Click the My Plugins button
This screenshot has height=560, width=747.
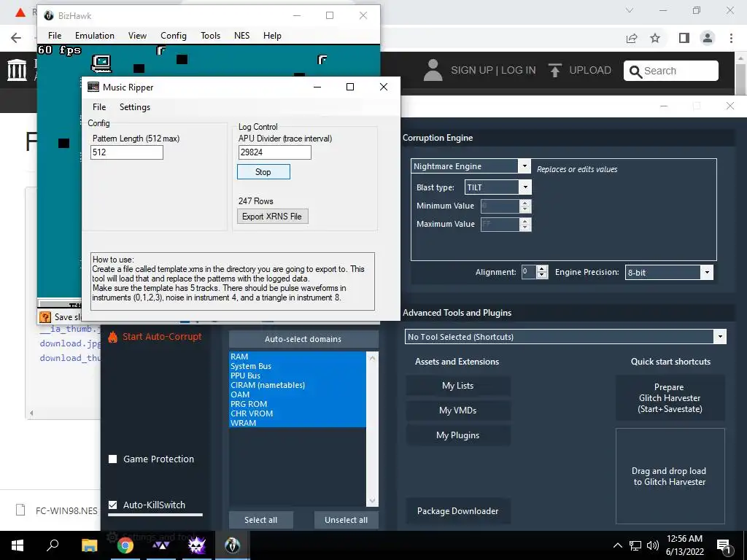click(458, 435)
